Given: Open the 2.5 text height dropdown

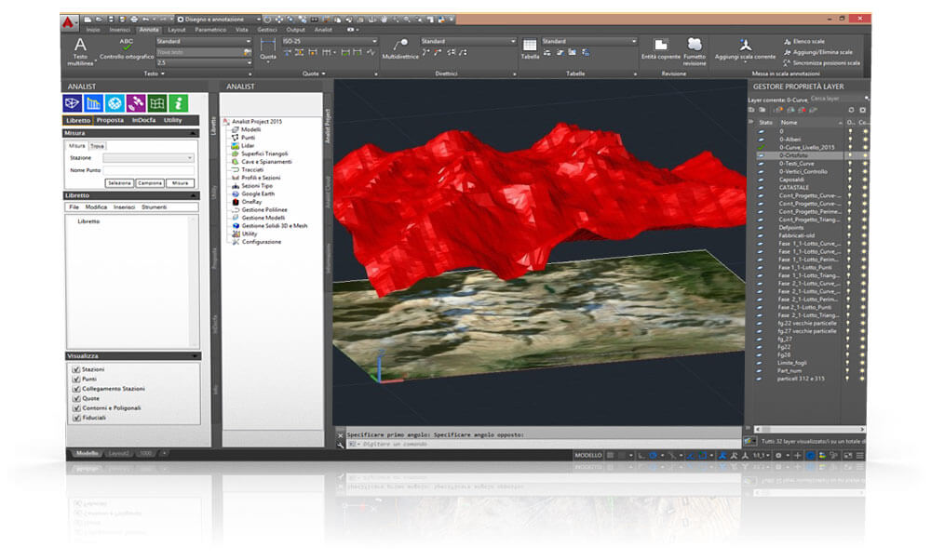Looking at the screenshot, I should (204, 62).
